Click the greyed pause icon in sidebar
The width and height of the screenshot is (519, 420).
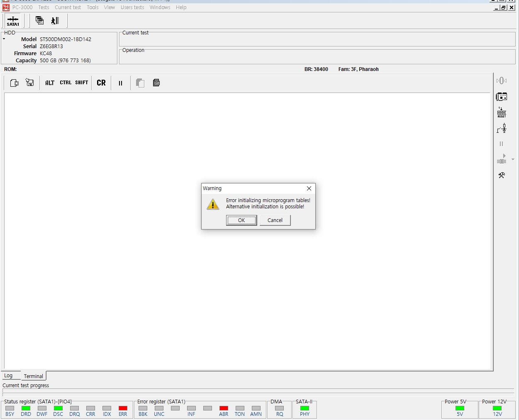[x=501, y=144]
